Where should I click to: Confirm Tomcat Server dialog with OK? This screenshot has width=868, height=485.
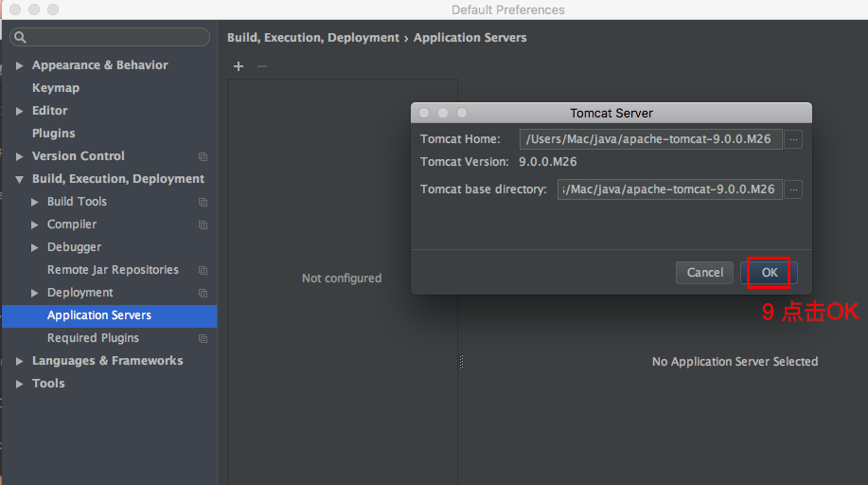coord(769,273)
